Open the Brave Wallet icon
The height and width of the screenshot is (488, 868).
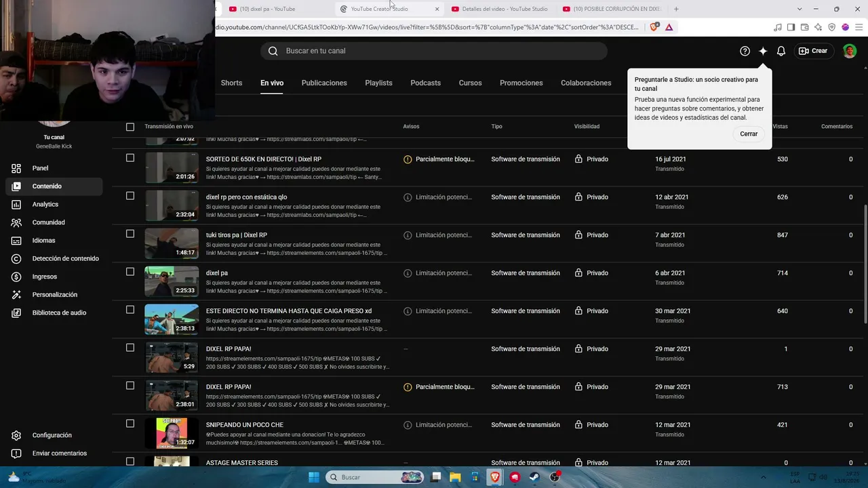tap(804, 27)
